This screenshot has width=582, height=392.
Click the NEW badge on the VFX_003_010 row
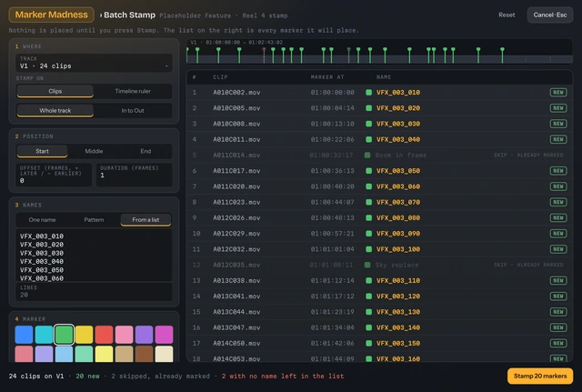(x=558, y=93)
